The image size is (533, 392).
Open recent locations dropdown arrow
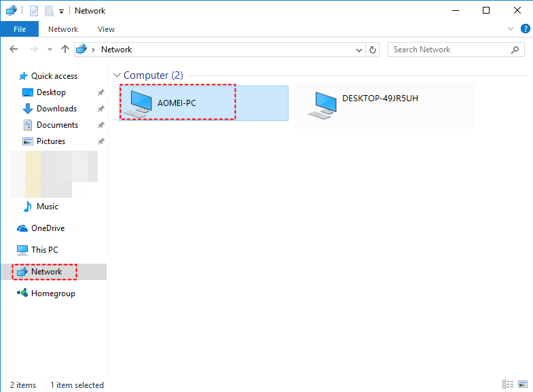pyautogui.click(x=50, y=50)
